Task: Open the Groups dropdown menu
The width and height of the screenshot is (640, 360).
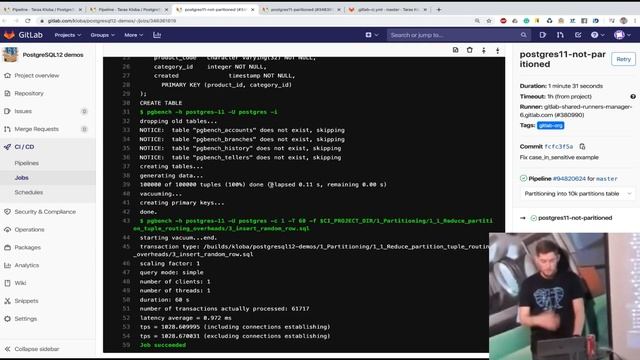Action: point(102,35)
